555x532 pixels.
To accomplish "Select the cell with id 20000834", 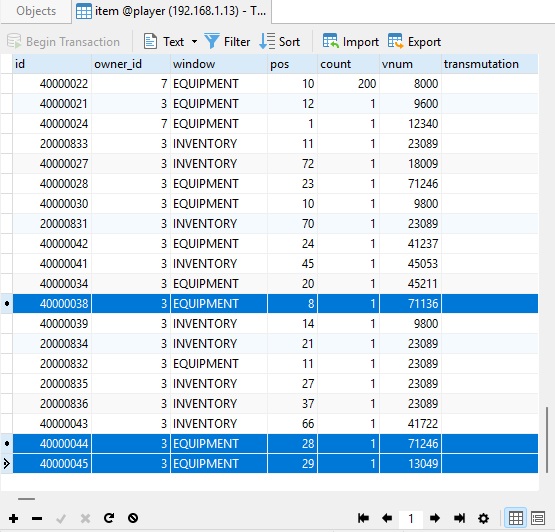I will pyautogui.click(x=52, y=344).
